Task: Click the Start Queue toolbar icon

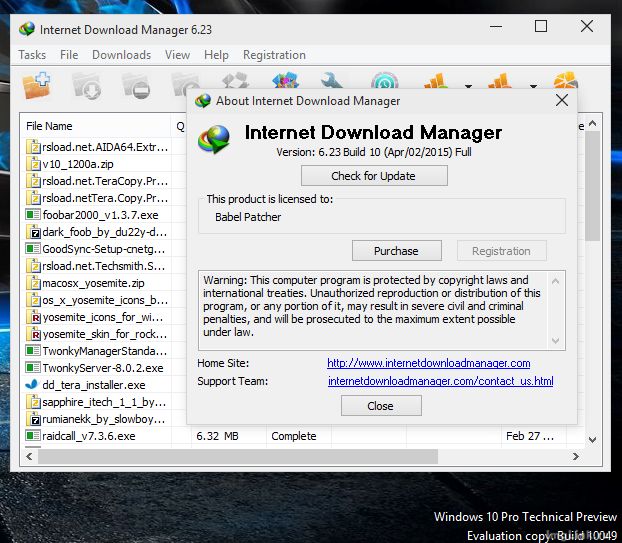Action: (436, 81)
